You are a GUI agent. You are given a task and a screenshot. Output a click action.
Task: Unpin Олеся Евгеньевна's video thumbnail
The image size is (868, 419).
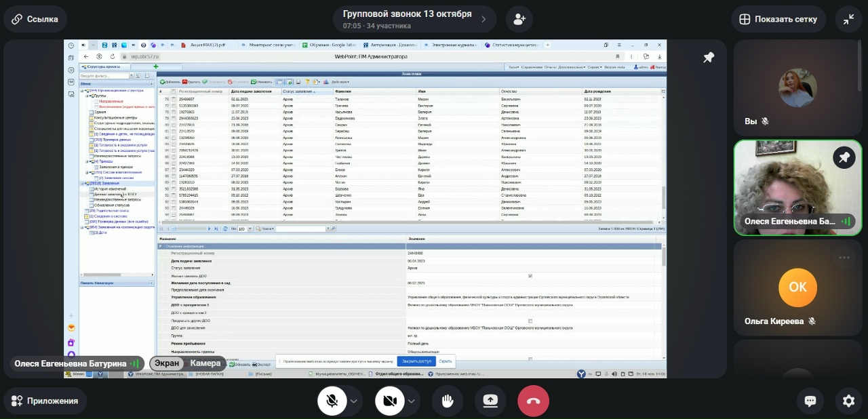coord(844,158)
